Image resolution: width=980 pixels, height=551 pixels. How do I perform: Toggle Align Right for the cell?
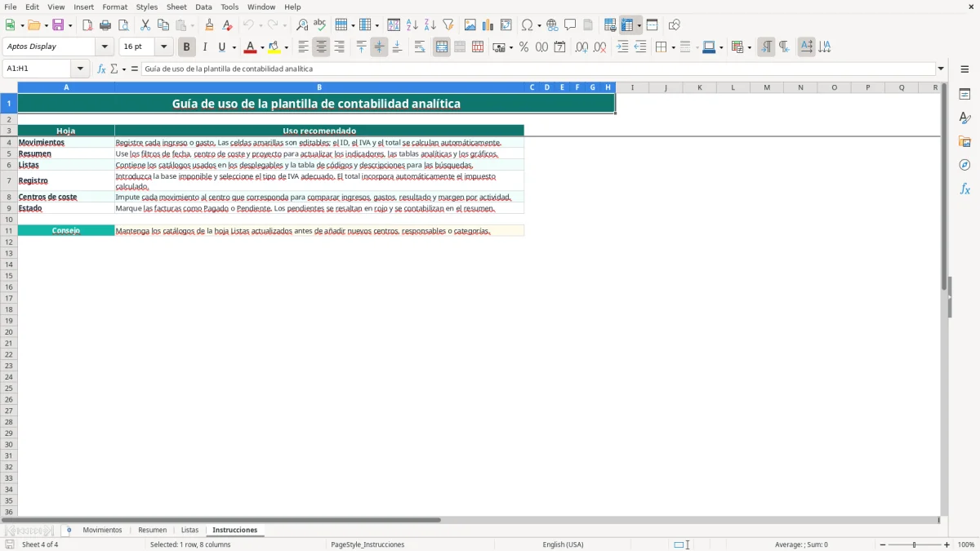pos(339,47)
